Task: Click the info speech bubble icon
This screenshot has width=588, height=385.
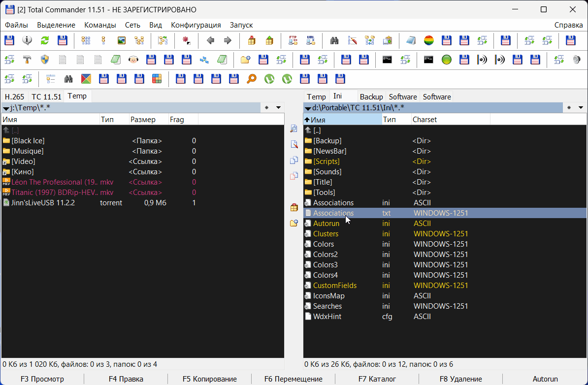Action: click(27, 40)
